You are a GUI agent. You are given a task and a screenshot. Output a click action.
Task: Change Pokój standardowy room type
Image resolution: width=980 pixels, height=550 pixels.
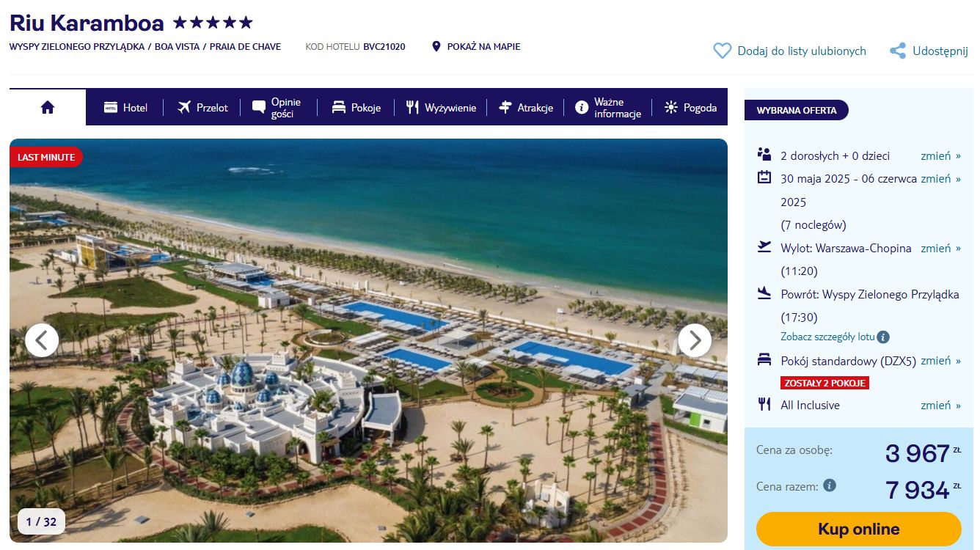click(940, 360)
